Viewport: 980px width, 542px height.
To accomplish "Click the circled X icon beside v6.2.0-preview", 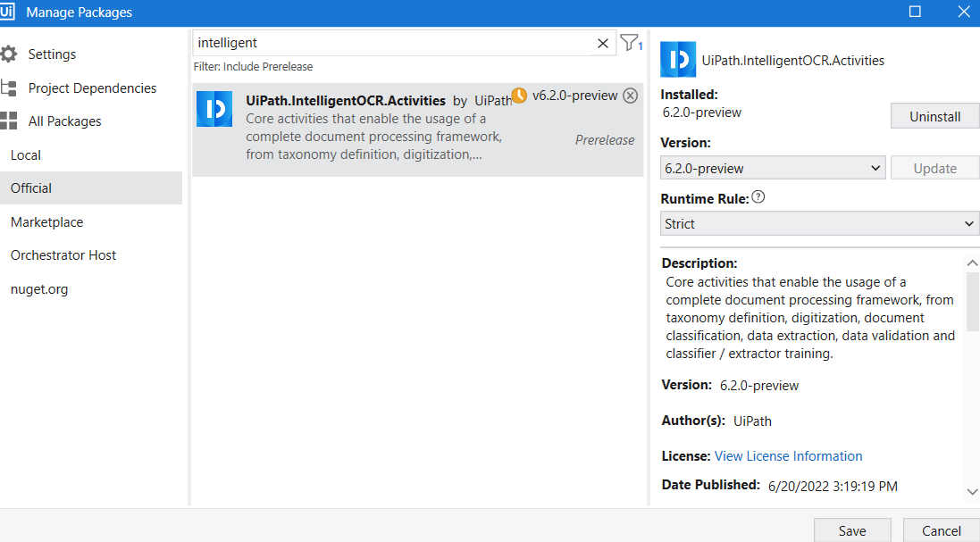I will pos(630,96).
